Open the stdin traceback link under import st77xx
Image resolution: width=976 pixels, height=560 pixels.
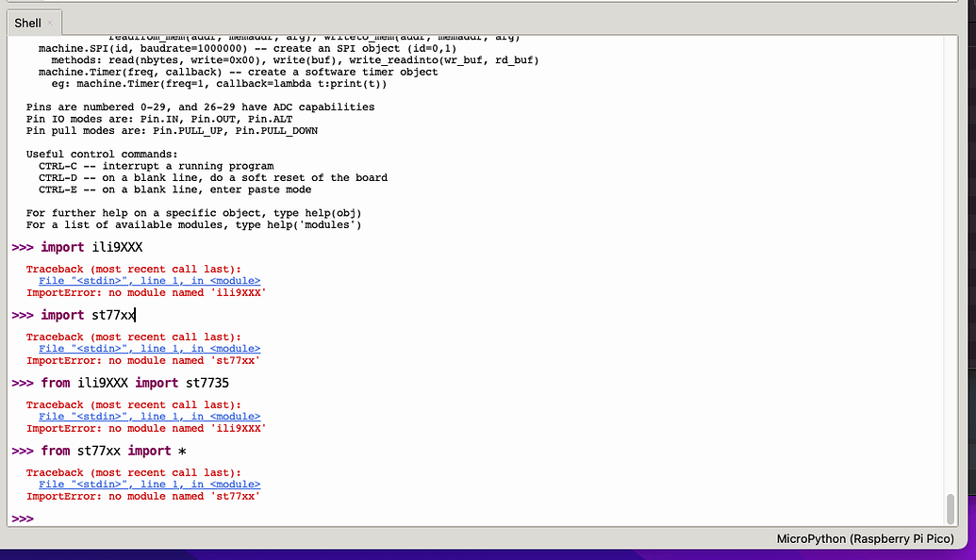(152, 348)
